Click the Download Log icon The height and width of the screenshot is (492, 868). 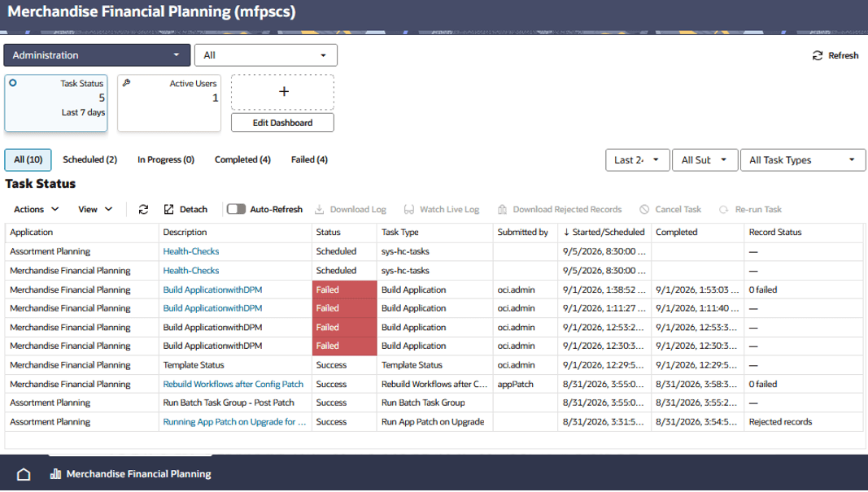(x=320, y=209)
